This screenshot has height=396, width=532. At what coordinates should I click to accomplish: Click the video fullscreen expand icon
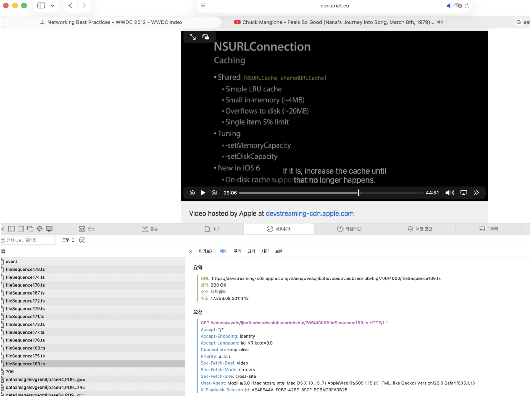(192, 37)
